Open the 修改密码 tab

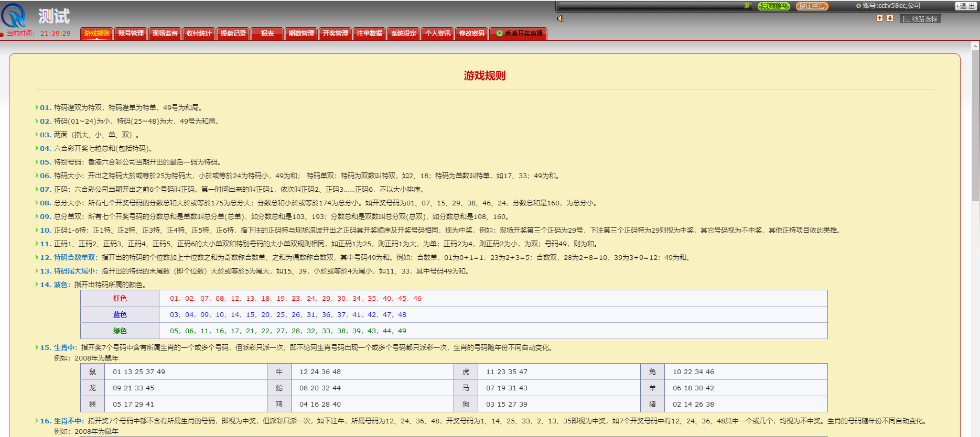pyautogui.click(x=472, y=34)
